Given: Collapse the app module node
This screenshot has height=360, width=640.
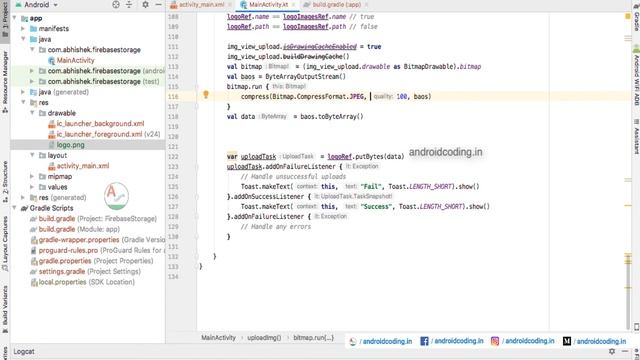Looking at the screenshot, I should click(15, 18).
